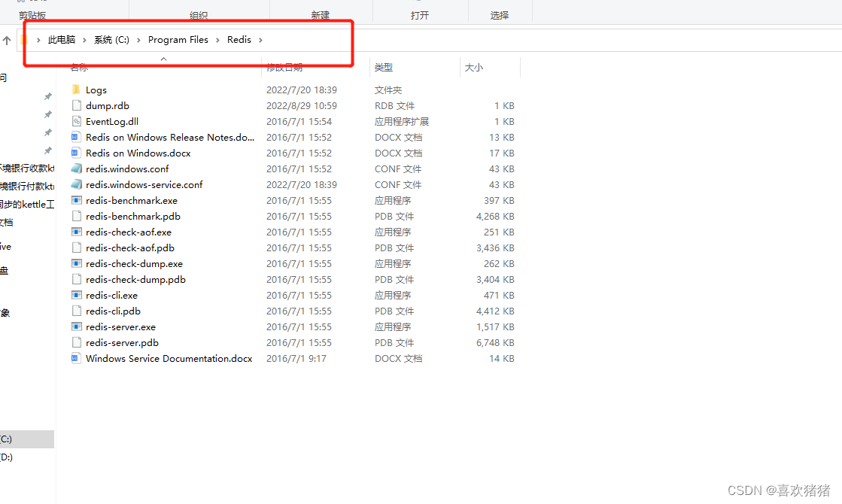Go to Program Files in the breadcrumb
Viewport: 842px width, 504px height.
[178, 40]
